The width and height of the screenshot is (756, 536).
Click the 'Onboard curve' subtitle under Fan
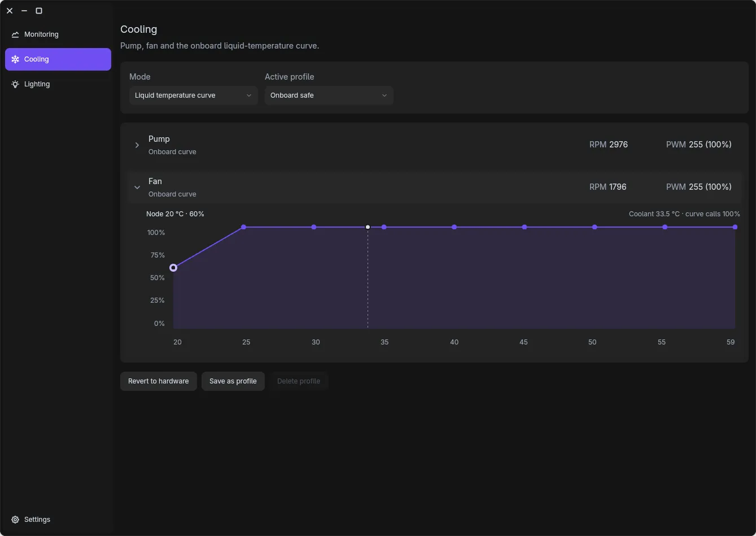(172, 194)
